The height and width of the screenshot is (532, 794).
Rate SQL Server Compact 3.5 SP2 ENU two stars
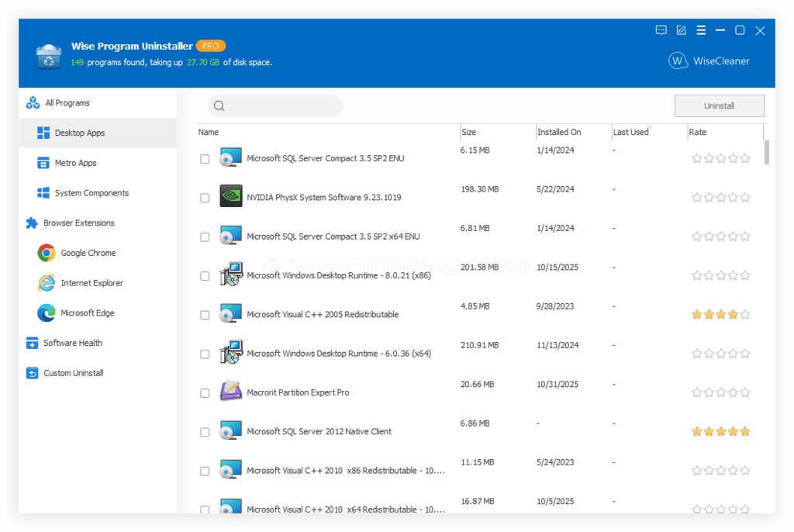[x=709, y=158]
